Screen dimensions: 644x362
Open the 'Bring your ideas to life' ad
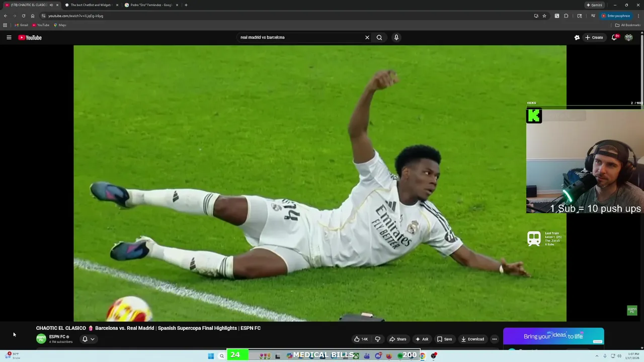553,336
